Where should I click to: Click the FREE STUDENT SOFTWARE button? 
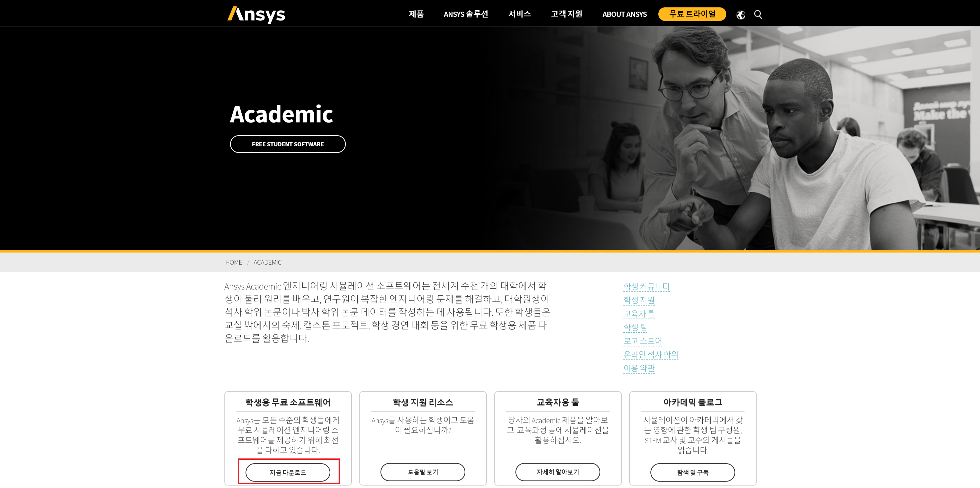point(288,144)
